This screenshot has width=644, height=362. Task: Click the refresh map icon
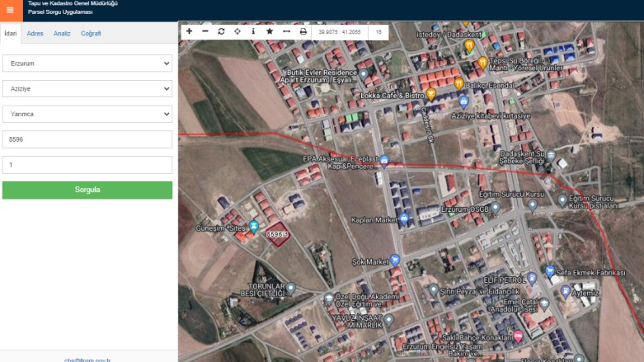click(221, 31)
